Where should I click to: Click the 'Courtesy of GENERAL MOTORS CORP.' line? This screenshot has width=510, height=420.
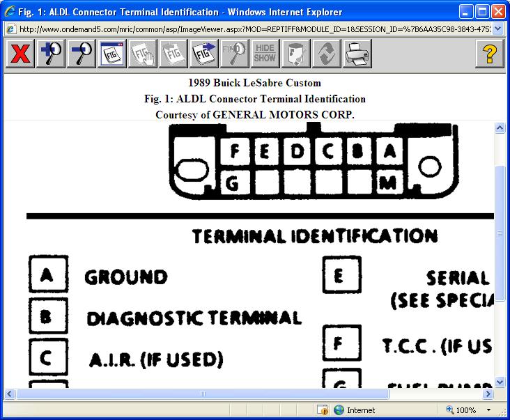[x=255, y=114]
